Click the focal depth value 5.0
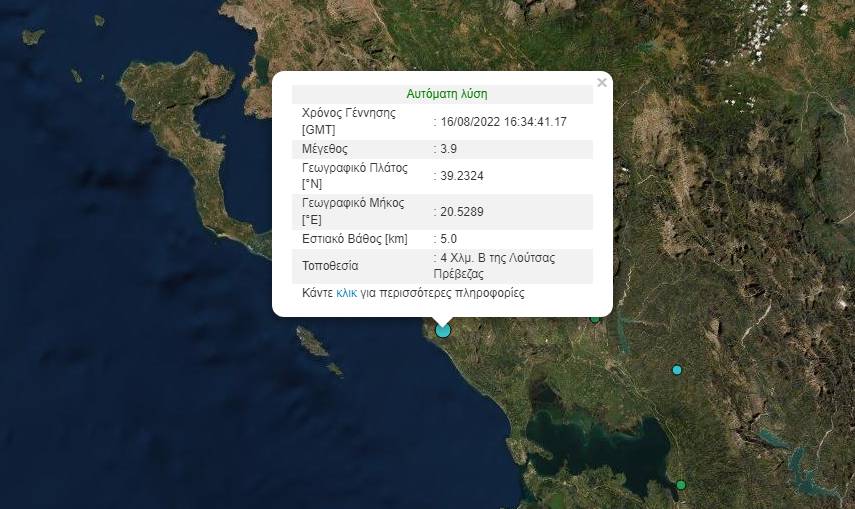This screenshot has height=509, width=855. pos(449,239)
